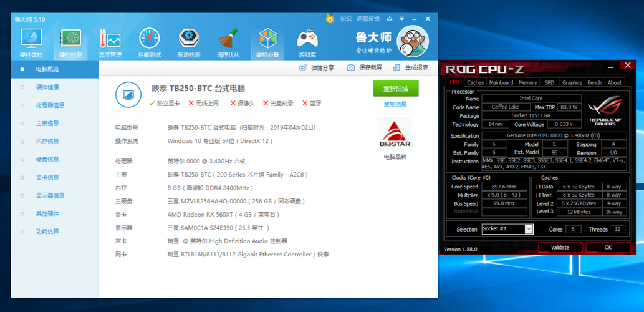Open the title bar dropdown menu arrow
Viewport: 644px width, 312px height.
tap(401, 19)
